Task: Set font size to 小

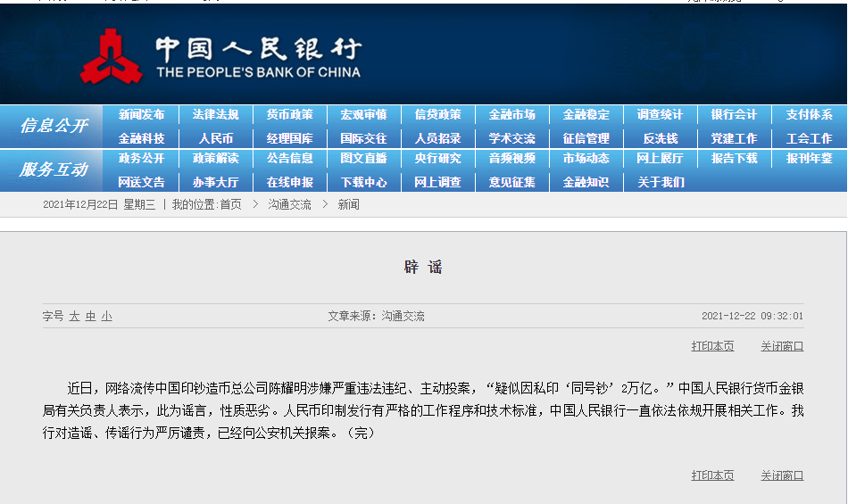Action: (106, 316)
